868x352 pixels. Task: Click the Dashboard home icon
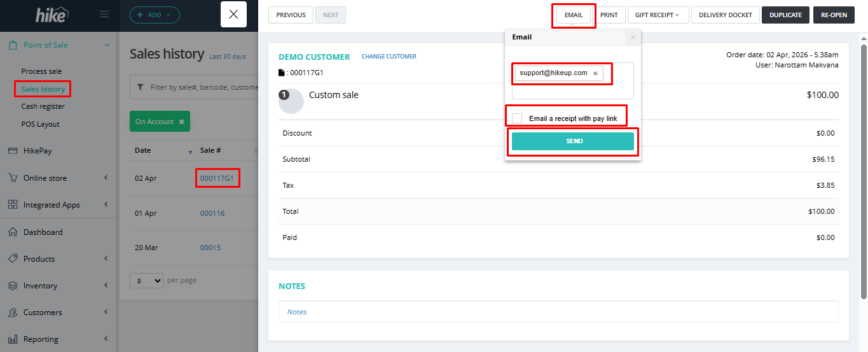click(x=12, y=232)
